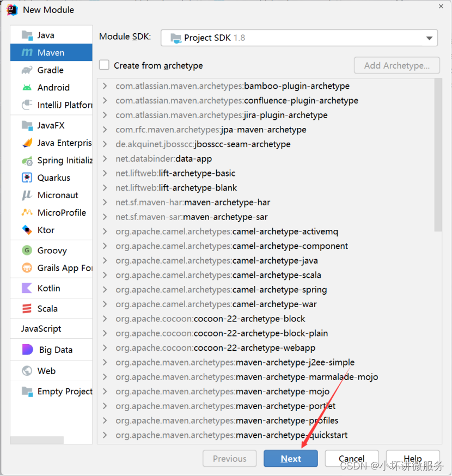452x476 pixels.
Task: Choose Quarkus module type label
Action: tap(54, 178)
